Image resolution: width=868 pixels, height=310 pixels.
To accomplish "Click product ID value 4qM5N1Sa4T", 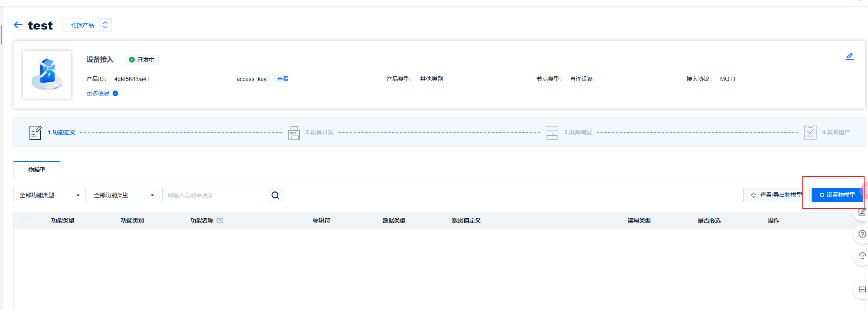I will coord(132,79).
